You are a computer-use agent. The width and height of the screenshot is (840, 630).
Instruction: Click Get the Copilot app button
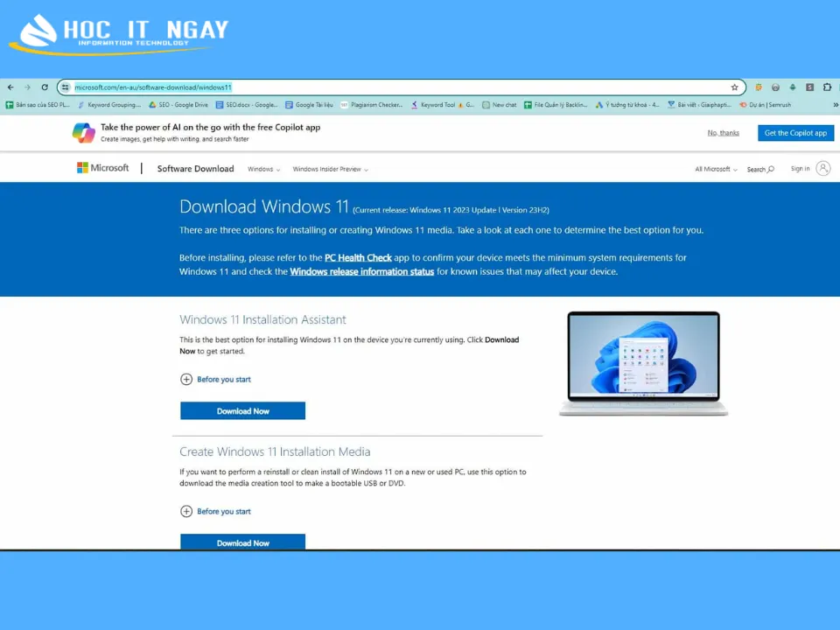coord(795,133)
